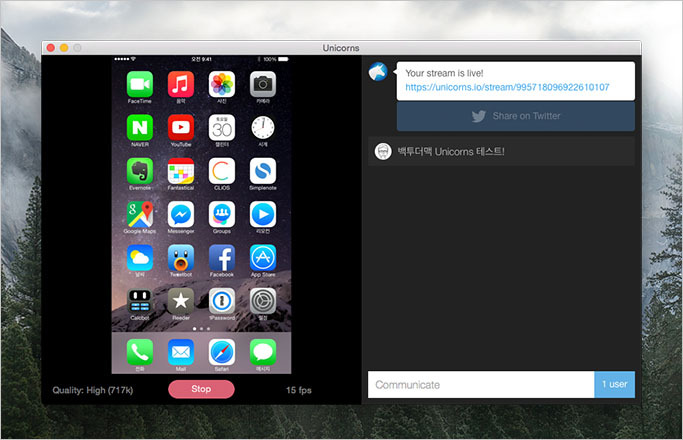The height and width of the screenshot is (440, 683).
Task: Open the Fantastical calendar icon
Action: [x=181, y=171]
